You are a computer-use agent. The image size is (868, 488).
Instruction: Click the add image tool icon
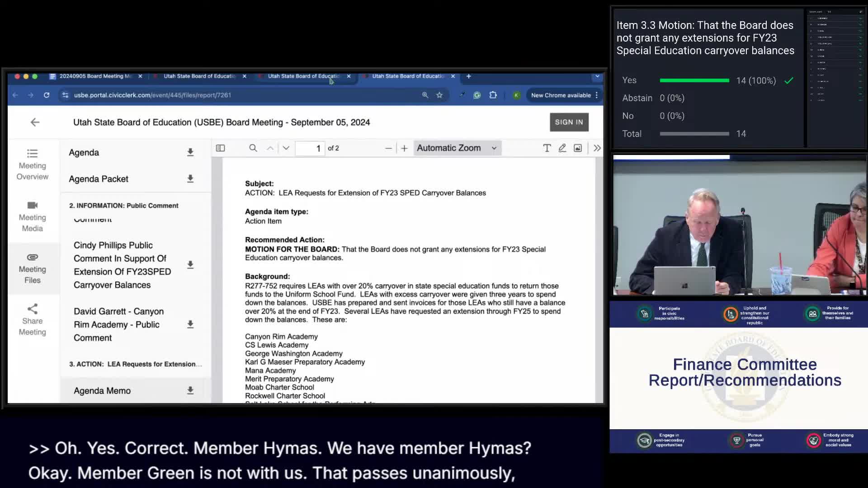(x=578, y=148)
